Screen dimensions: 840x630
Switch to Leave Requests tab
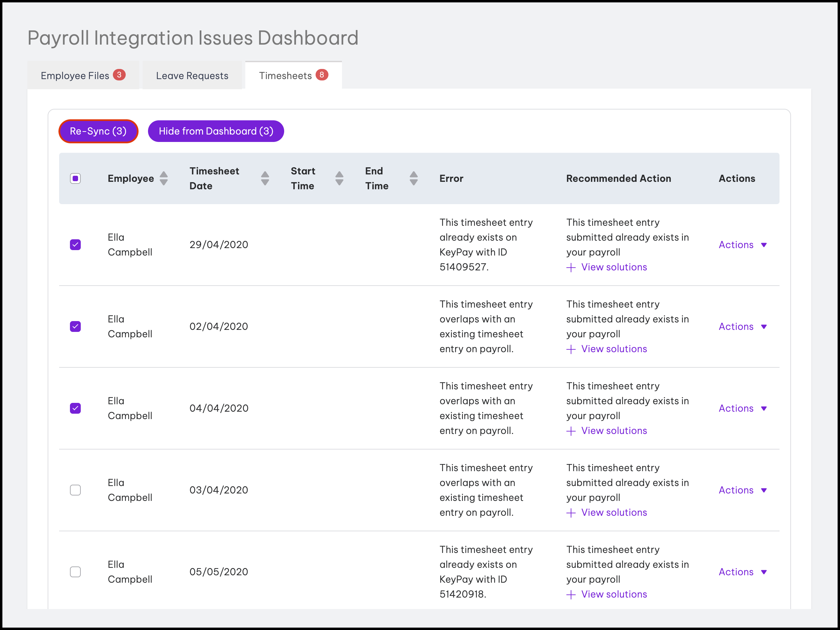point(192,76)
